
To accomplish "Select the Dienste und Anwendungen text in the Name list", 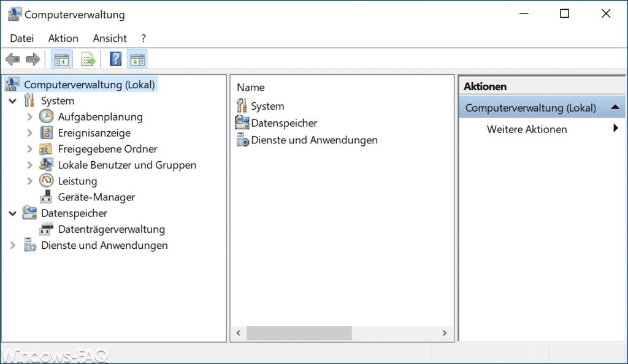I will [x=314, y=140].
